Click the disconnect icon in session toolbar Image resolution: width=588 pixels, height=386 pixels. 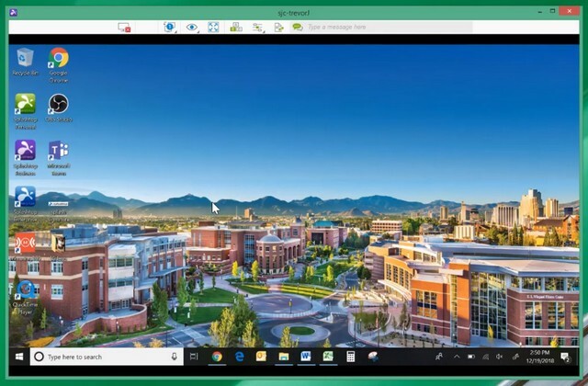124,28
